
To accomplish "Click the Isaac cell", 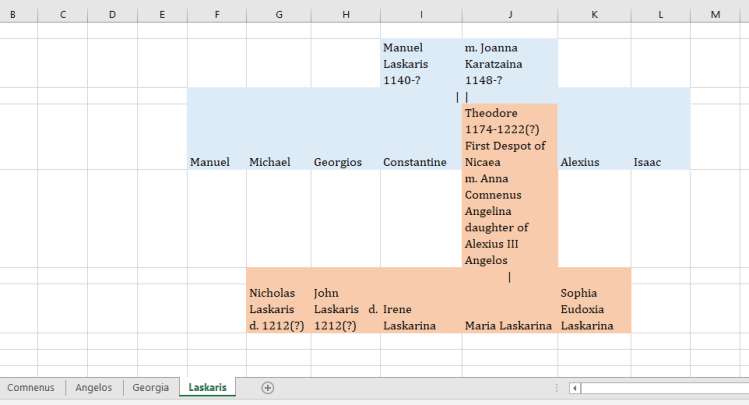I will (x=660, y=161).
